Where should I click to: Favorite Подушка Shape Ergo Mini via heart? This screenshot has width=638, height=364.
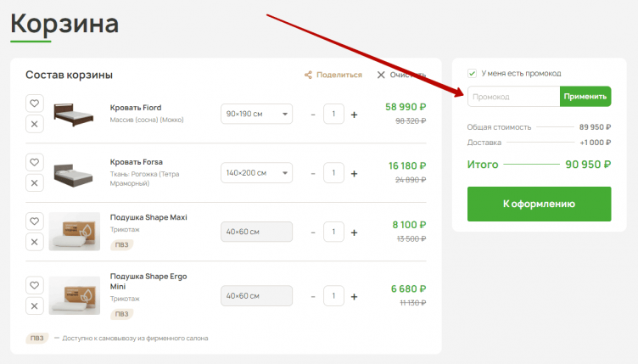(x=34, y=285)
